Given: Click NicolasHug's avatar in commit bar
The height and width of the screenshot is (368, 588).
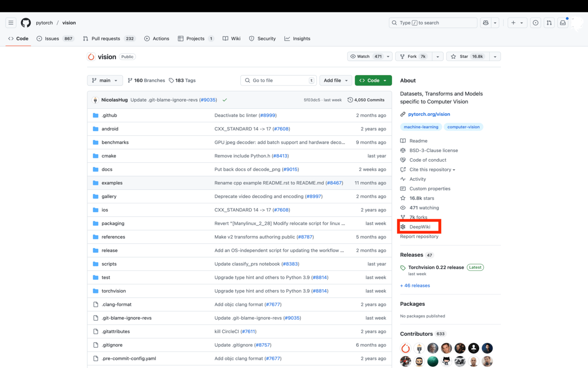Looking at the screenshot, I should 95,100.
